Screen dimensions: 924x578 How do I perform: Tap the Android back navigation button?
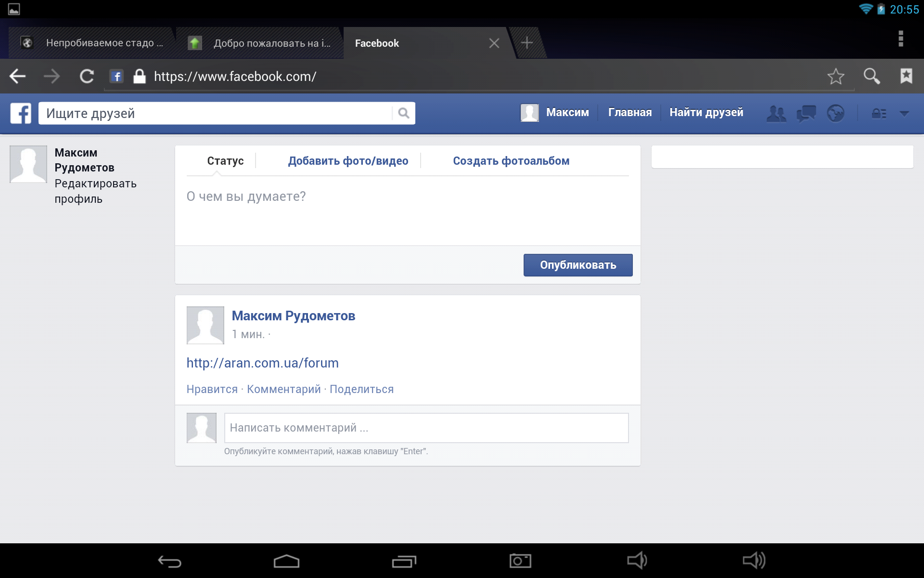click(x=170, y=561)
